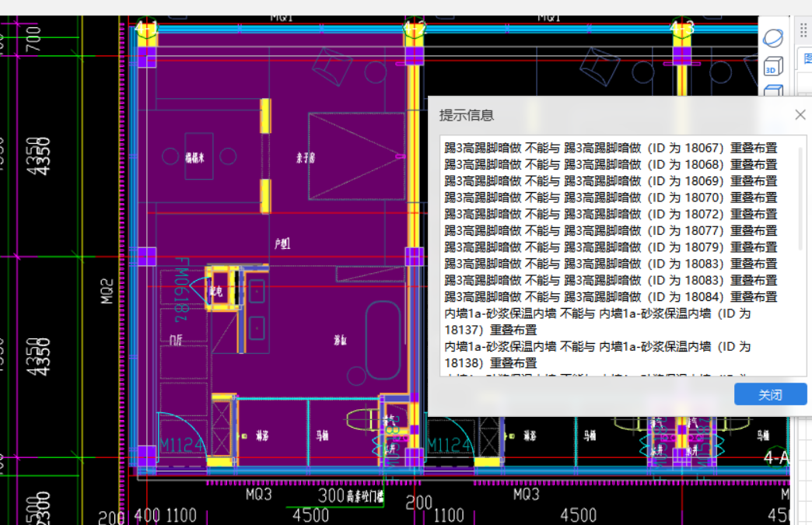Click the blue 关闭 button
812x525 pixels.
click(x=770, y=394)
